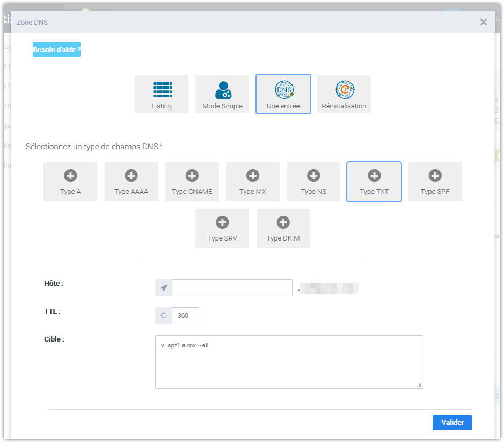The image size is (504, 443).
Task: Click inside the Hôte input field
Action: tap(232, 287)
